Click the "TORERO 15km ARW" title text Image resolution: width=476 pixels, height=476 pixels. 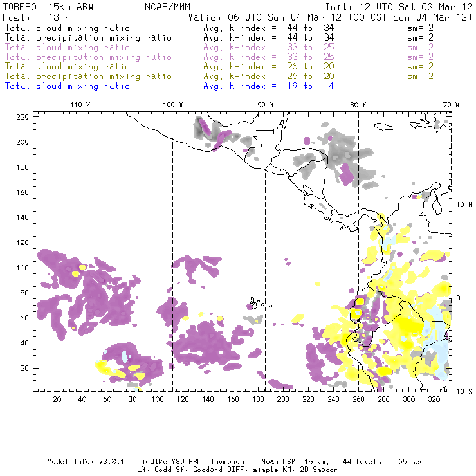(48, 7)
